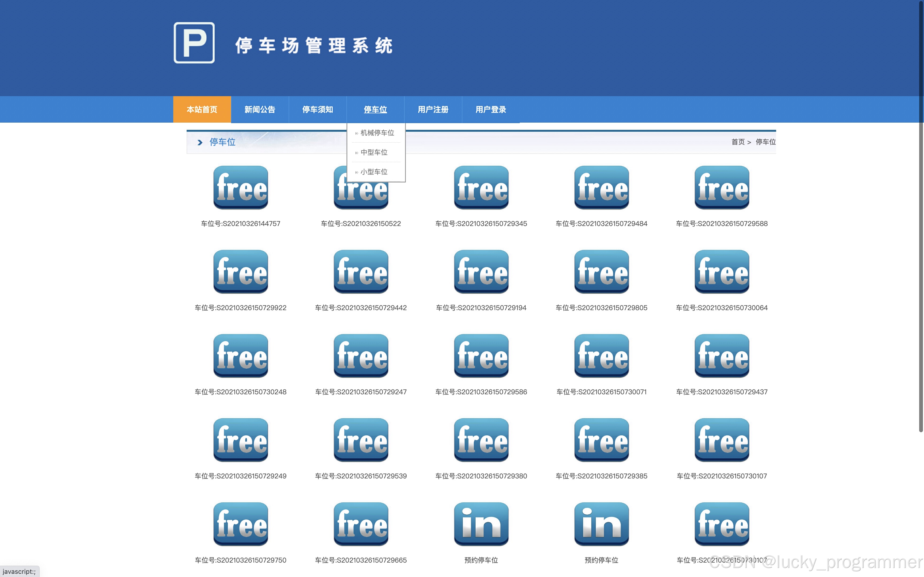
Task: Click free icon for space S20210326144757
Action: click(241, 187)
